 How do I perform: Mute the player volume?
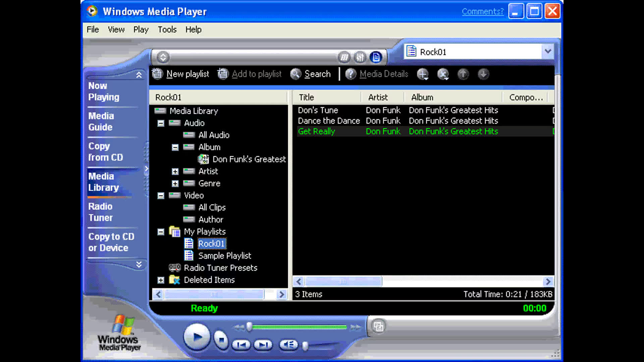[288, 345]
